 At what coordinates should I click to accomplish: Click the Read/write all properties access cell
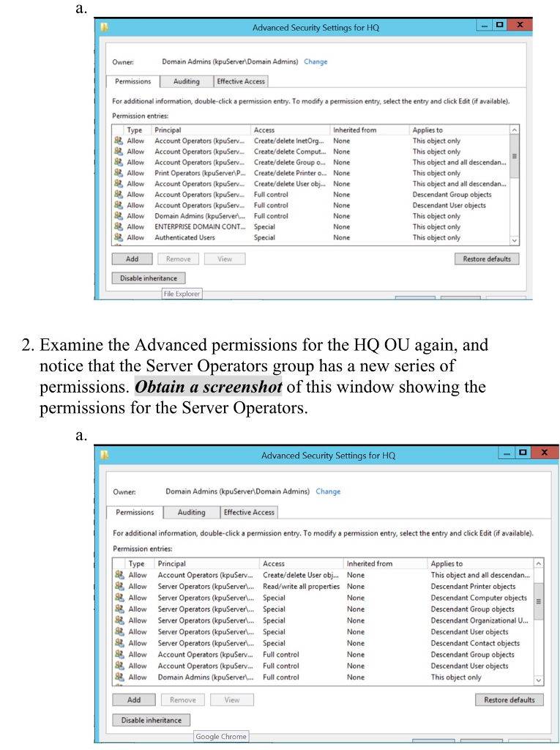click(302, 587)
